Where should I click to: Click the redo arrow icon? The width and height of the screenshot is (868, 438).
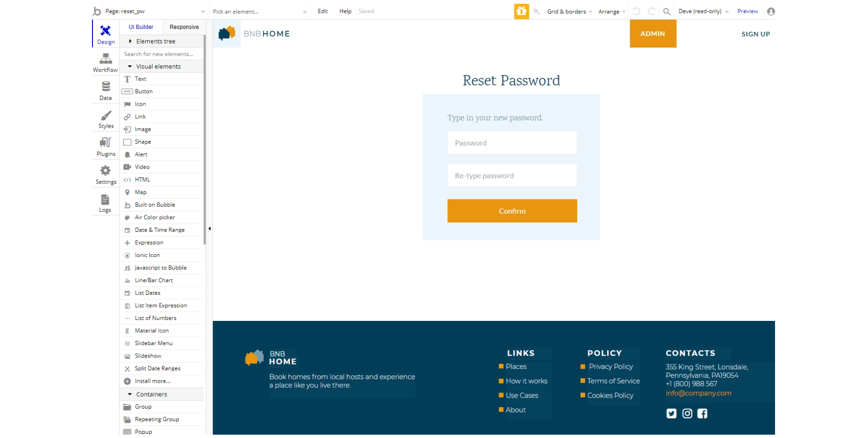pyautogui.click(x=652, y=11)
